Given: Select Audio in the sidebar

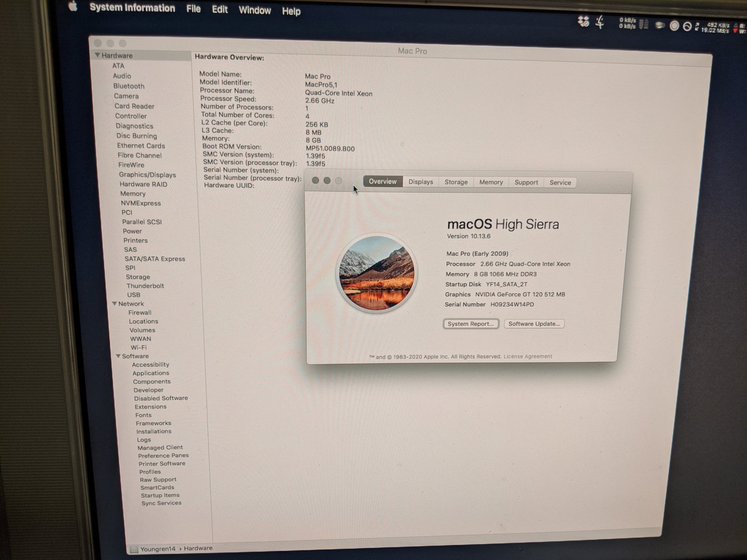Looking at the screenshot, I should tap(122, 76).
